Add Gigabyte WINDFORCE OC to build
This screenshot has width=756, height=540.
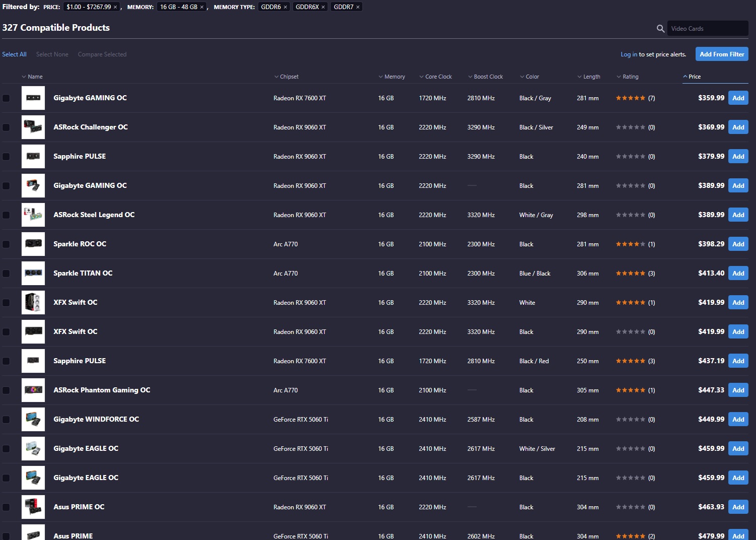[738, 420]
